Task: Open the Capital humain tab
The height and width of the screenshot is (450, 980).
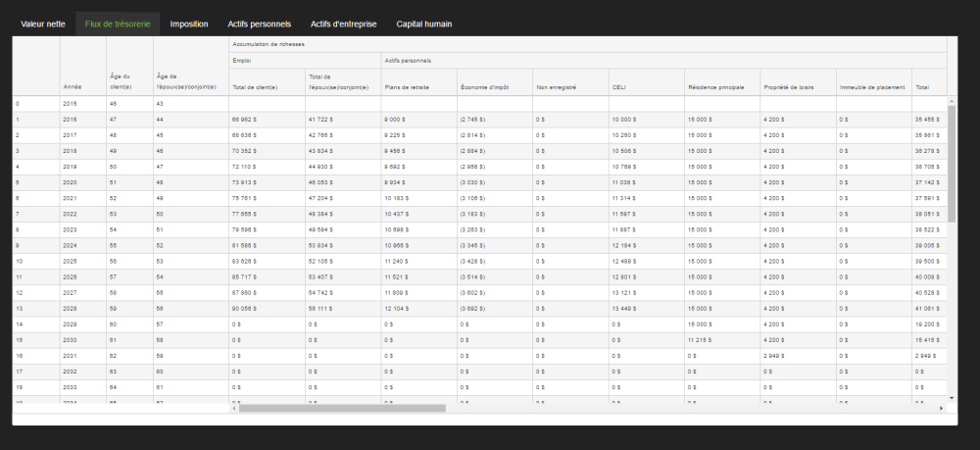Action: coord(423,24)
